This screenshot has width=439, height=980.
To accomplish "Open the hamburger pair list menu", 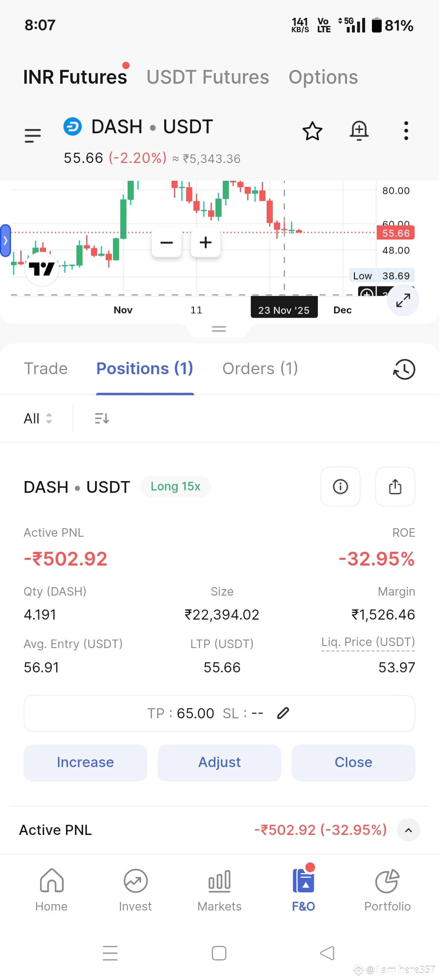I will 33,135.
